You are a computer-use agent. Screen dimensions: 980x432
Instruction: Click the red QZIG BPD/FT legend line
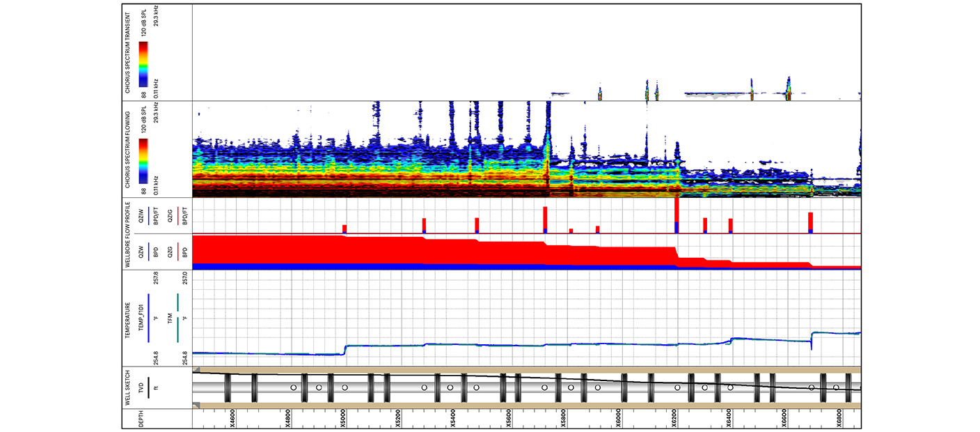(178, 216)
